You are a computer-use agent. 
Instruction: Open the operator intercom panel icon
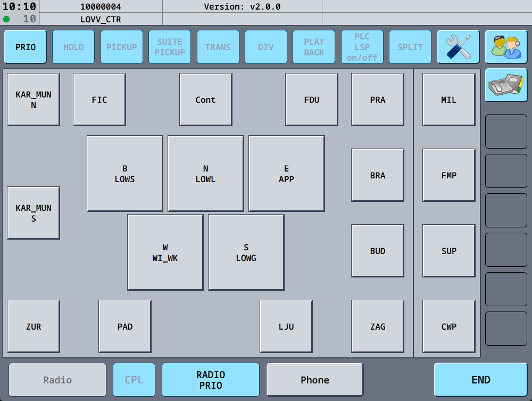click(x=506, y=47)
